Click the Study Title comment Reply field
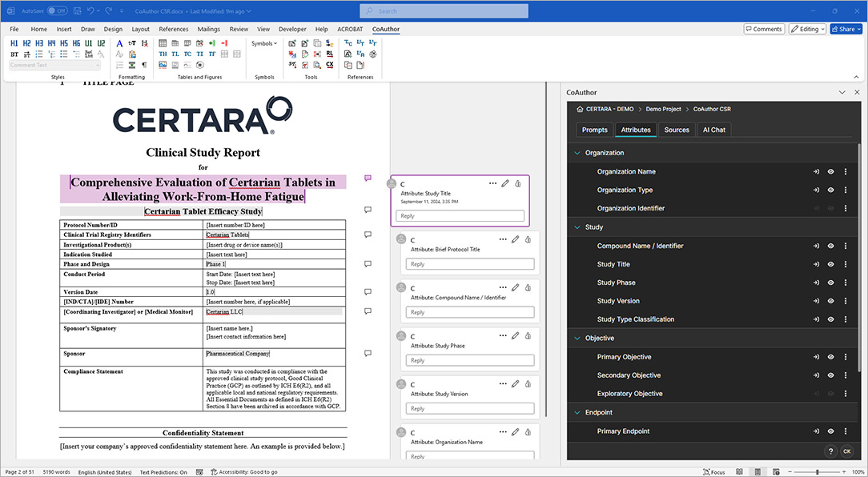 (x=460, y=216)
